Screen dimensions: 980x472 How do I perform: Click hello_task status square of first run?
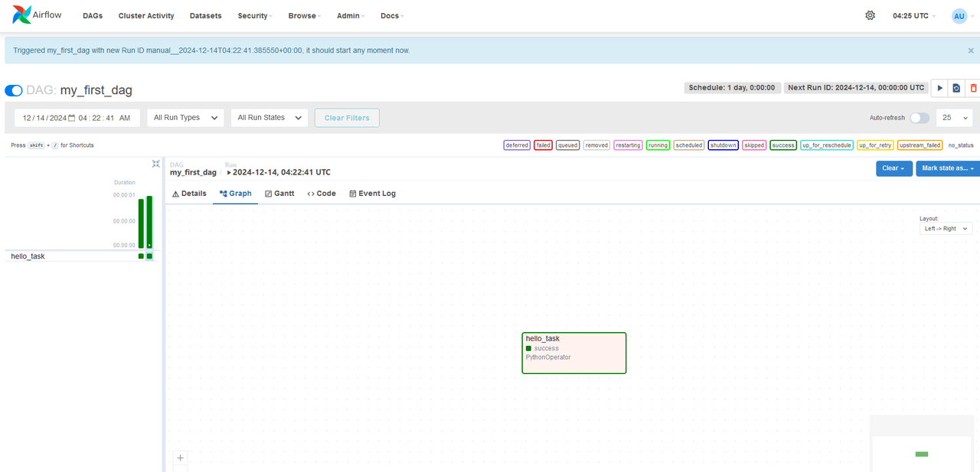tap(141, 256)
